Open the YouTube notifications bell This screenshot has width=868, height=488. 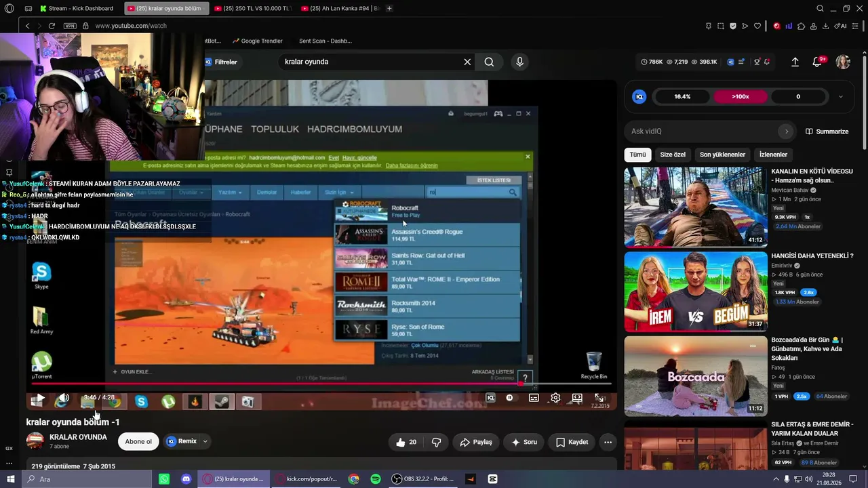pos(817,62)
